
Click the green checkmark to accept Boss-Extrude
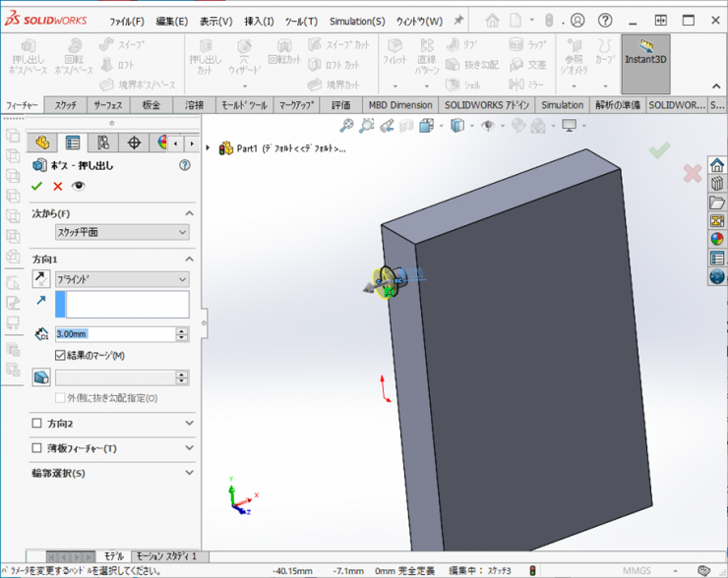point(37,186)
